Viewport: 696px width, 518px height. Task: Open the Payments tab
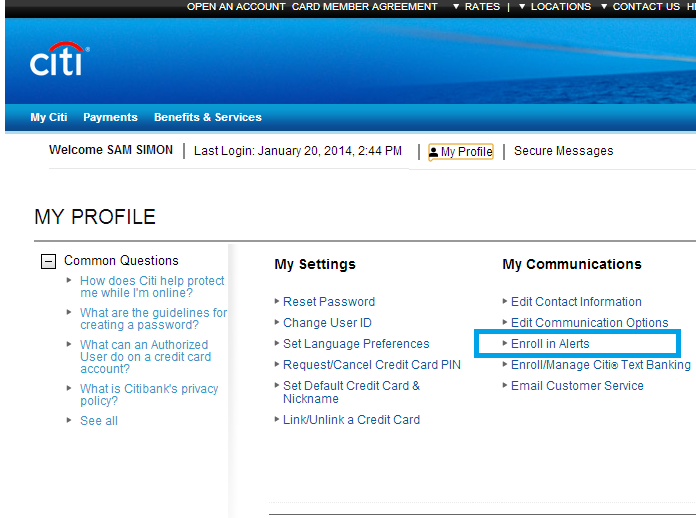[x=111, y=117]
